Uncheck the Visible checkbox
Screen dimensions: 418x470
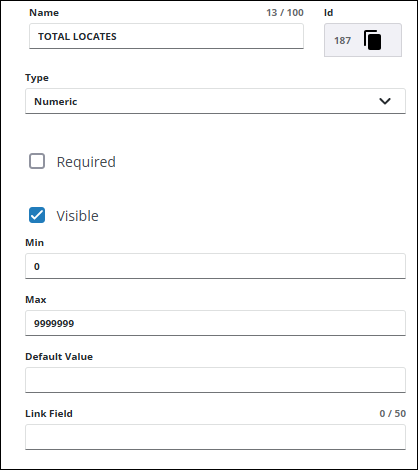37,215
